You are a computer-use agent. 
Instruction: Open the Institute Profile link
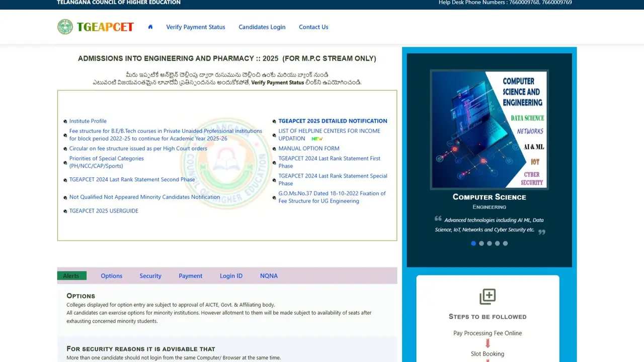pyautogui.click(x=88, y=121)
